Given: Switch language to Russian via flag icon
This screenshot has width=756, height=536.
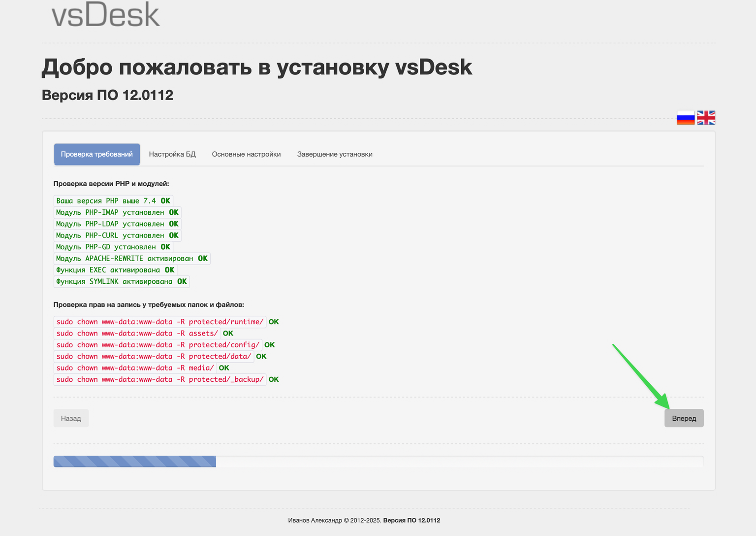Looking at the screenshot, I should [x=685, y=118].
